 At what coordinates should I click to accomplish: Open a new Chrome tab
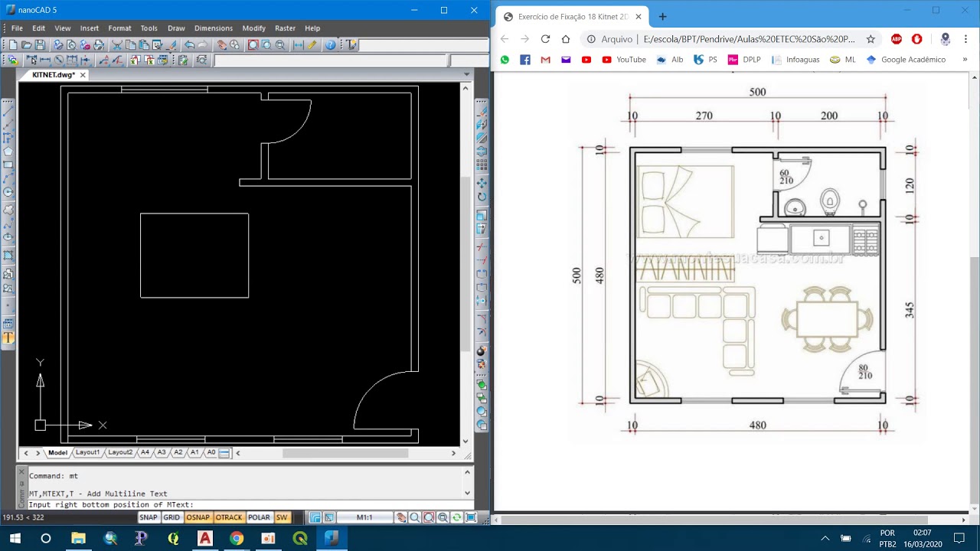pyautogui.click(x=662, y=17)
